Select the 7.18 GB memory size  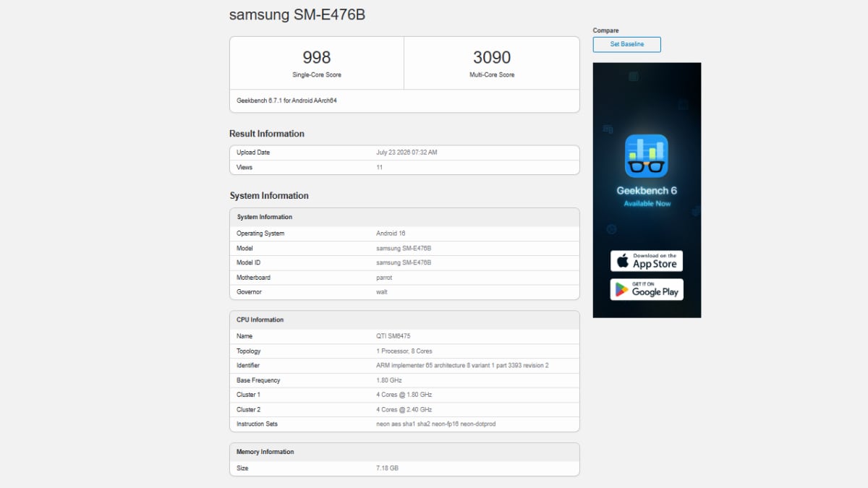387,468
